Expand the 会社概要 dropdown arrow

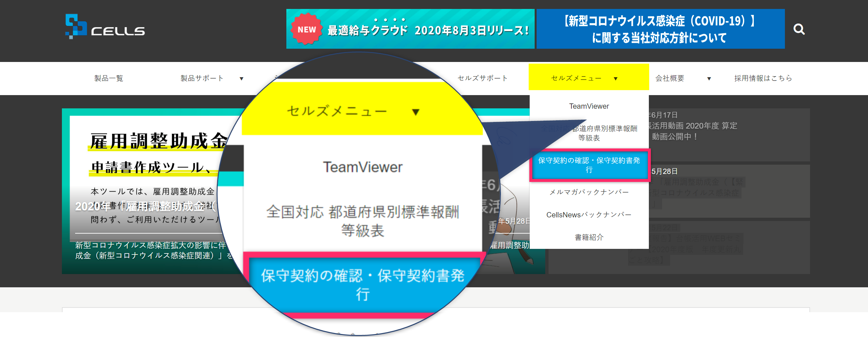pyautogui.click(x=709, y=79)
